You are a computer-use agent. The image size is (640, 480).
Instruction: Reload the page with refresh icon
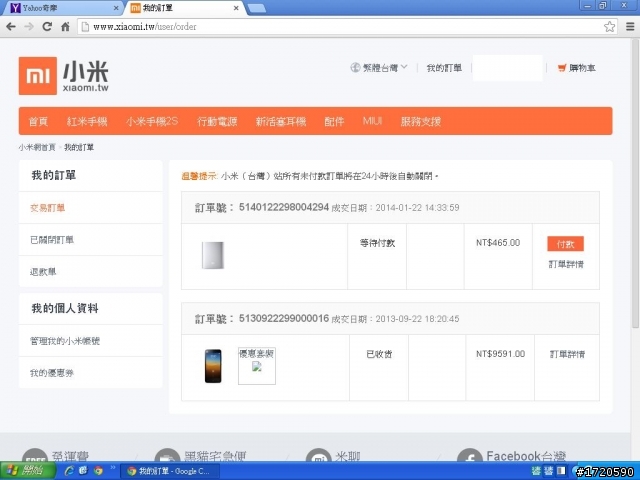coord(47,27)
